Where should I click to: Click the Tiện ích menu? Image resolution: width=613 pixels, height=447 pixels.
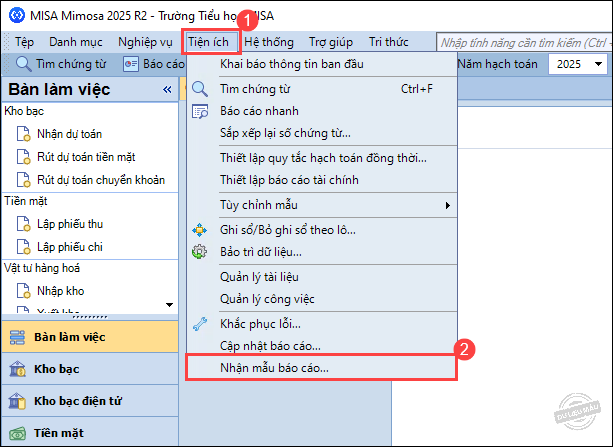click(x=210, y=42)
